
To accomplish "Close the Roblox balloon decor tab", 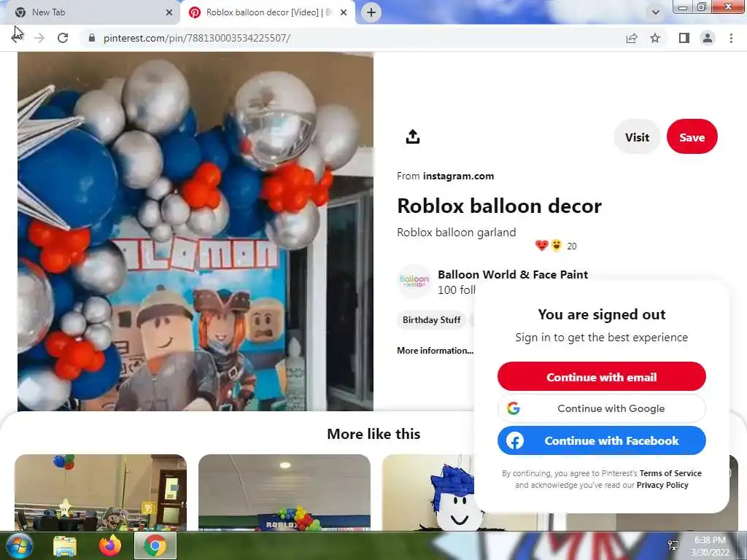I will 344,12.
